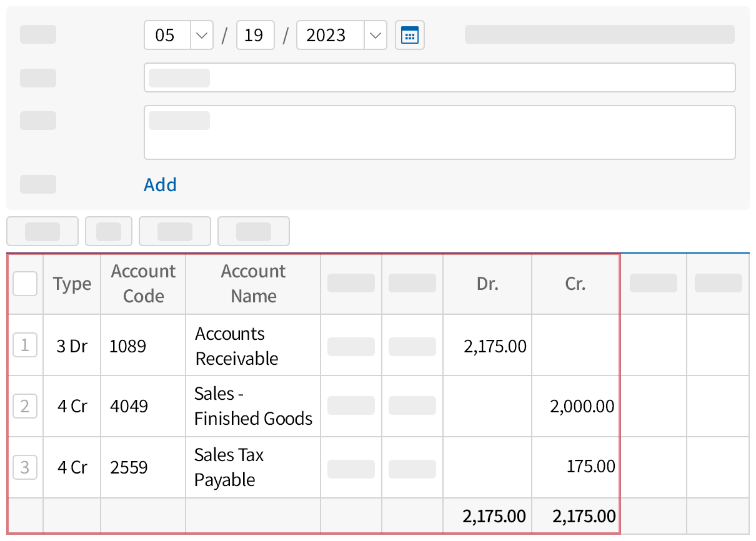The image size is (756, 541).
Task: Click the 175.00 Sales Tax Payable credit
Action: 590,467
